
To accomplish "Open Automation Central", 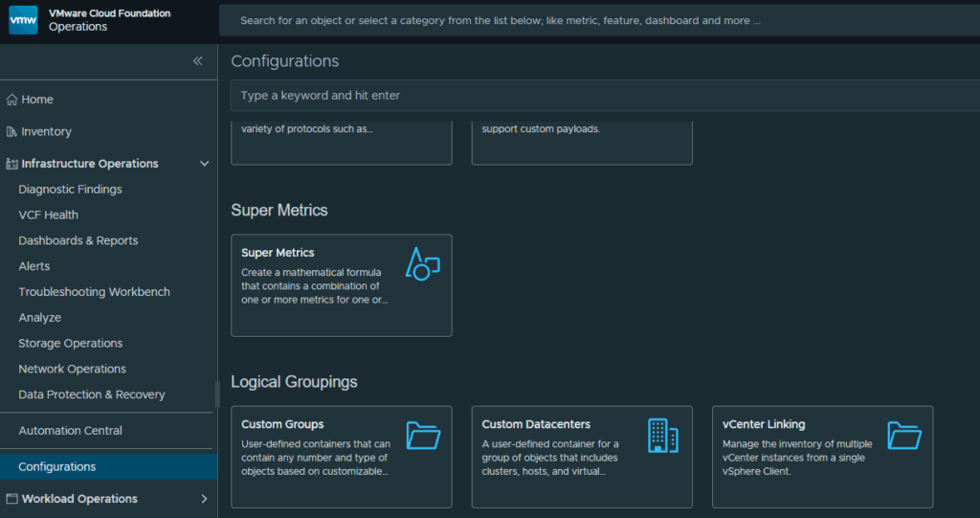I will tap(70, 431).
